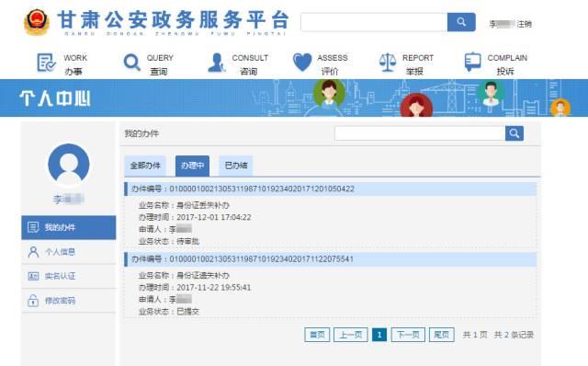
Task: Open the 已办结 tab
Action: pos(236,166)
